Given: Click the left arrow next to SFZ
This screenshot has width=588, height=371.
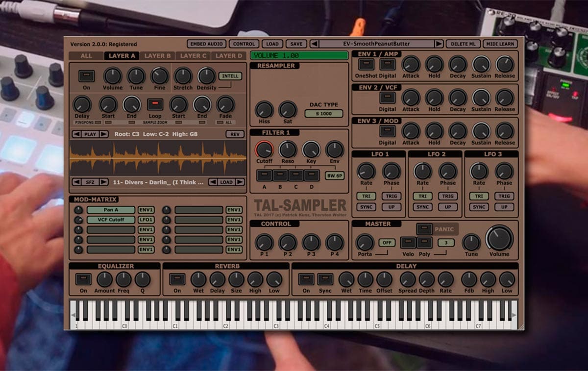Looking at the screenshot, I should [x=76, y=182].
